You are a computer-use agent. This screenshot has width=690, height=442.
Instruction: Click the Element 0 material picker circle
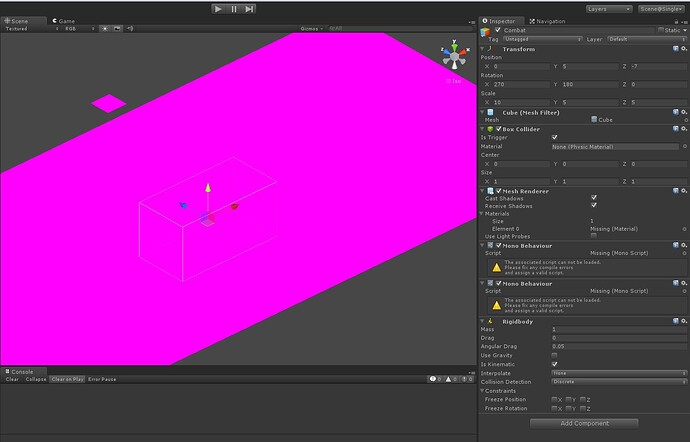click(684, 229)
